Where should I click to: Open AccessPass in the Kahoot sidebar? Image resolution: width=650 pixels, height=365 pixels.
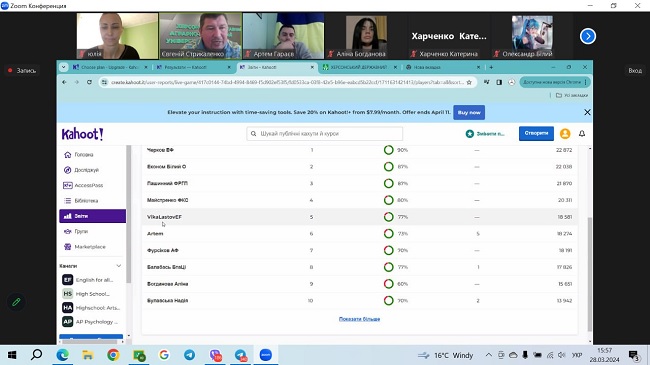[x=83, y=185]
